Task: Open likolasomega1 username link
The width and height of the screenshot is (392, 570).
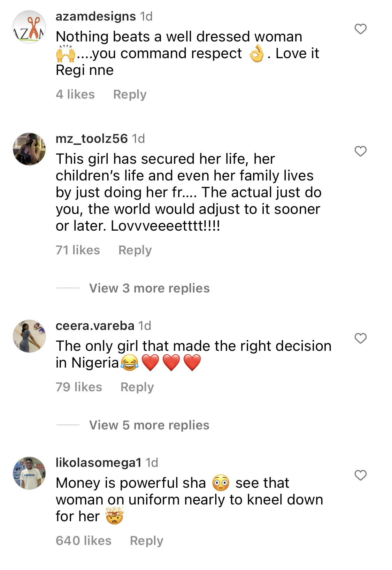Action: pos(99,463)
